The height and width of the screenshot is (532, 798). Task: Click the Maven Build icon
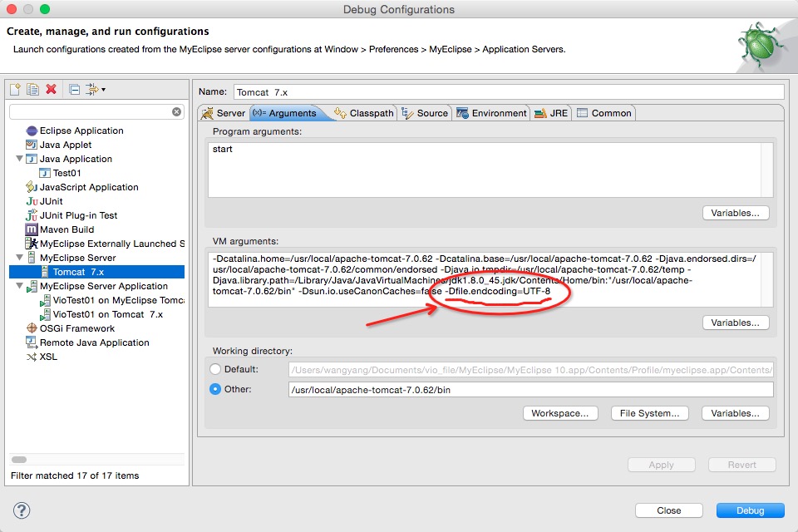click(x=32, y=229)
